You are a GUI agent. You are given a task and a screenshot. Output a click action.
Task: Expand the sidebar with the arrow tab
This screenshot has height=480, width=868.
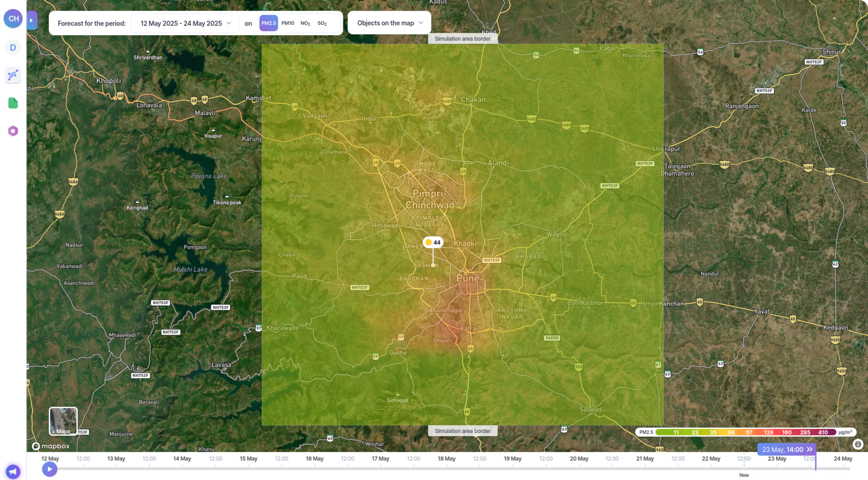tap(32, 20)
